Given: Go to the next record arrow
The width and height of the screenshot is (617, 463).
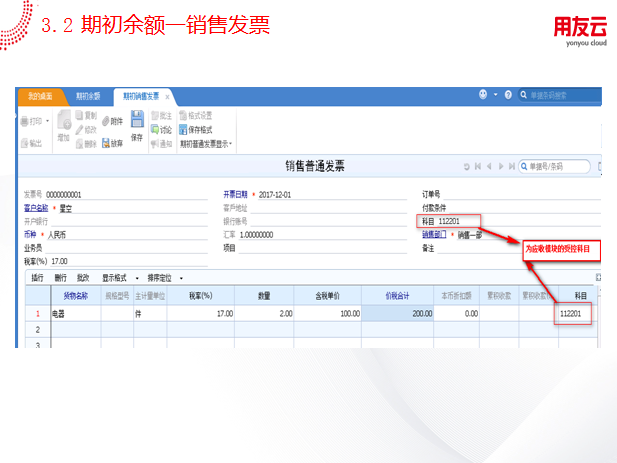Looking at the screenshot, I should (501, 166).
